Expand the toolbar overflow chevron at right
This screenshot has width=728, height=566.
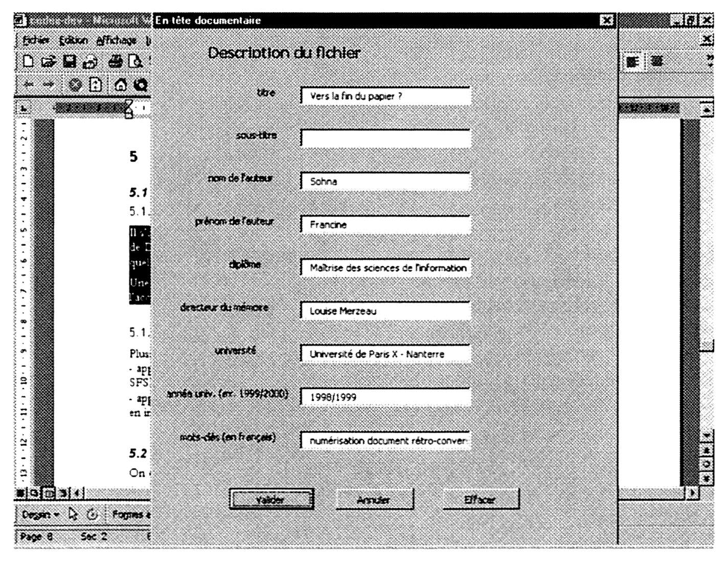click(710, 61)
